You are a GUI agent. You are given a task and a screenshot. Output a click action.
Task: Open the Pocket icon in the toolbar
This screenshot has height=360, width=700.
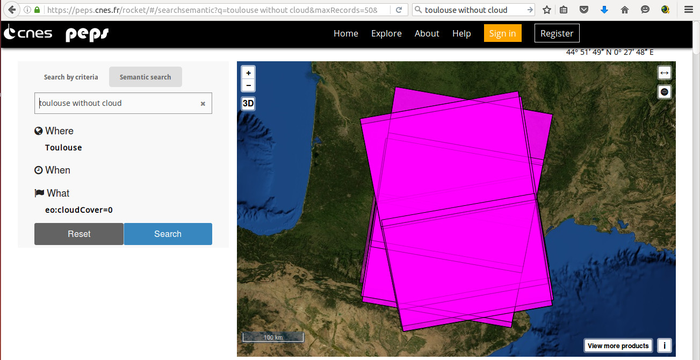583,10
